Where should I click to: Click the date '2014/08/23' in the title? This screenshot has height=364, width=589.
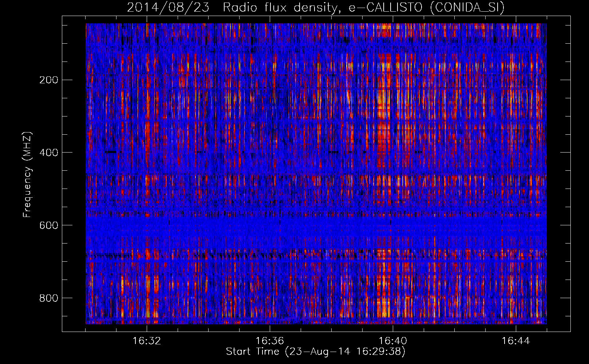pos(168,7)
